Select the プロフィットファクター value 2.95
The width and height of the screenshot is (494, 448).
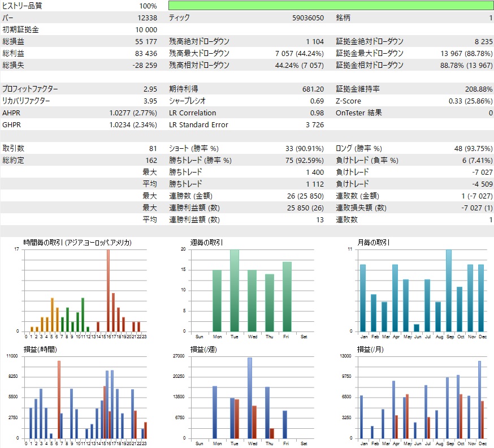point(150,88)
